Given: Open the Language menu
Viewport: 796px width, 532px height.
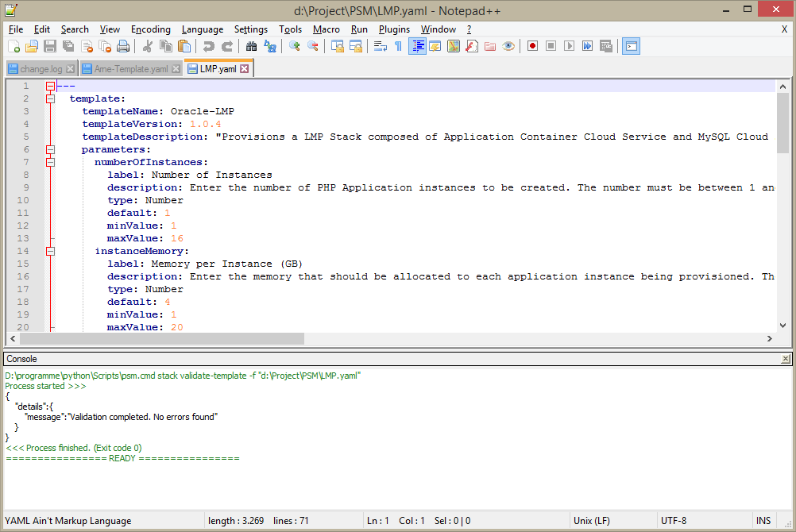Looking at the screenshot, I should [203, 29].
